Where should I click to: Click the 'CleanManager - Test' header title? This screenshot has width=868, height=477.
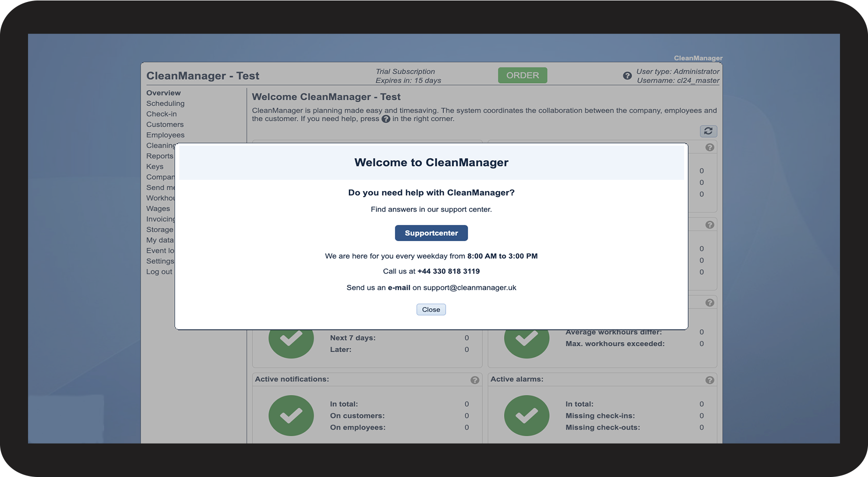pyautogui.click(x=203, y=76)
